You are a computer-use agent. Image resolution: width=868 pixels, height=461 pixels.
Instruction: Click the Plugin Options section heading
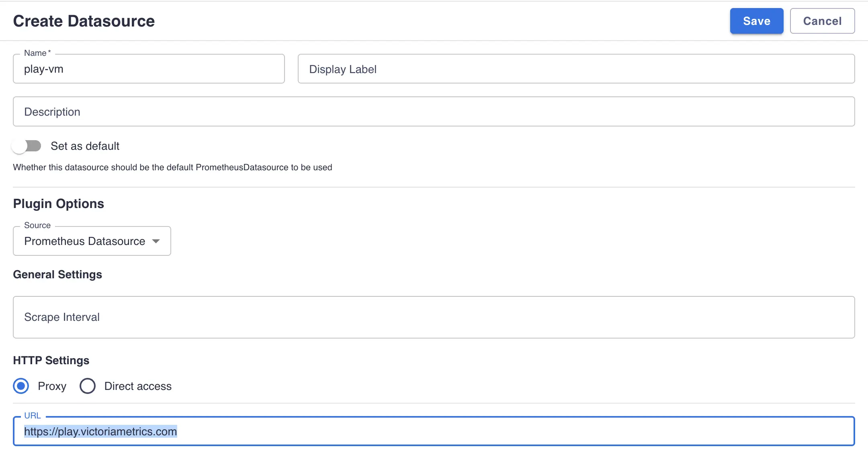pyautogui.click(x=58, y=204)
